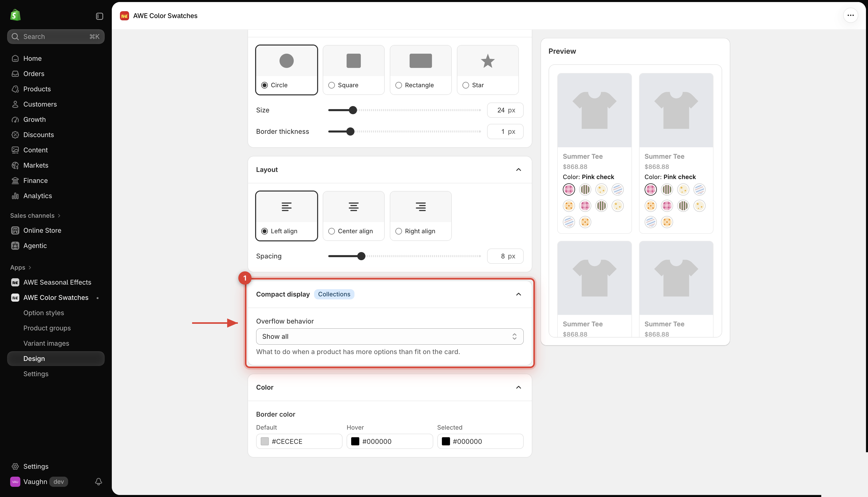Image resolution: width=868 pixels, height=497 pixels.
Task: Click the Customers person icon
Action: pyautogui.click(x=15, y=104)
